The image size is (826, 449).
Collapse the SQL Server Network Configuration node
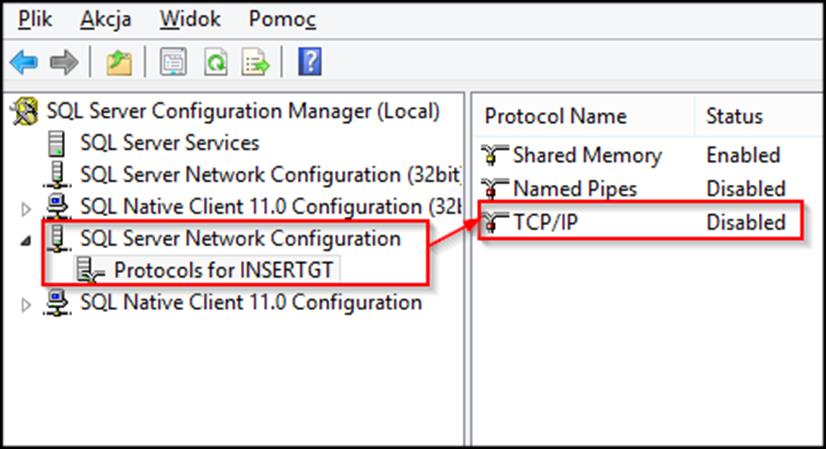point(25,241)
